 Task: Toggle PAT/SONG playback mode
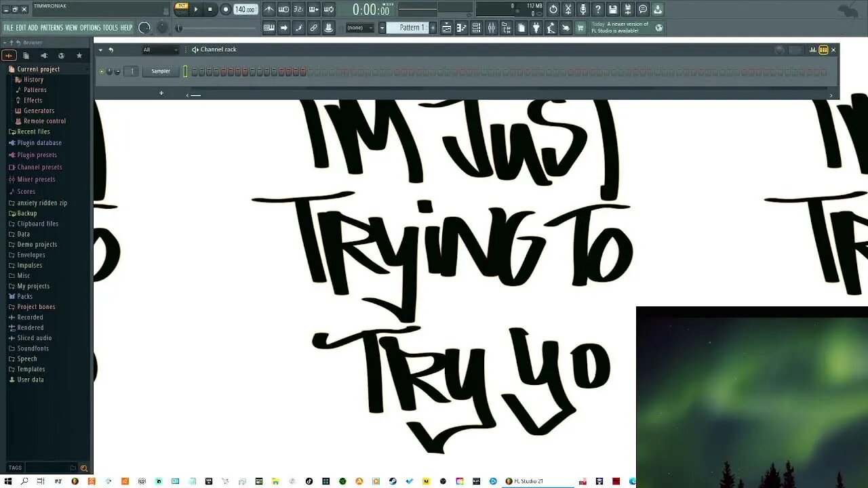coord(181,9)
